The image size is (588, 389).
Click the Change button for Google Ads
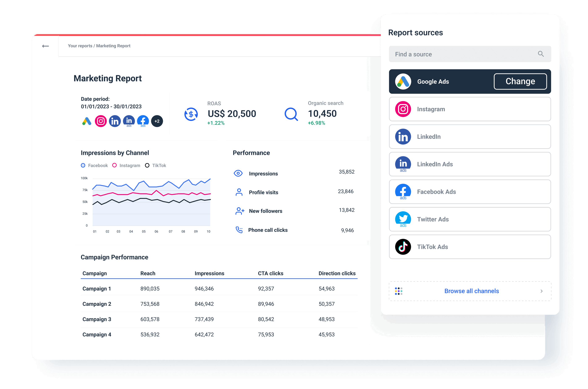[520, 82]
